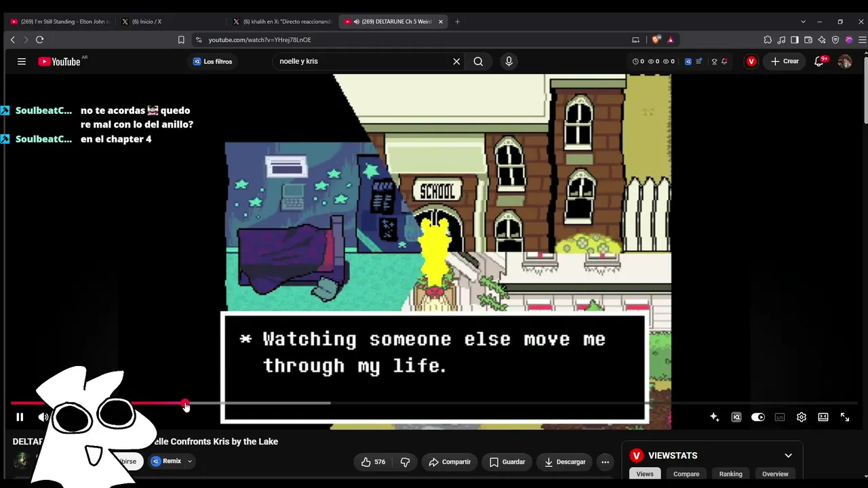
Task: Click the blue VidIQ IQ header icon
Action: coord(688,61)
